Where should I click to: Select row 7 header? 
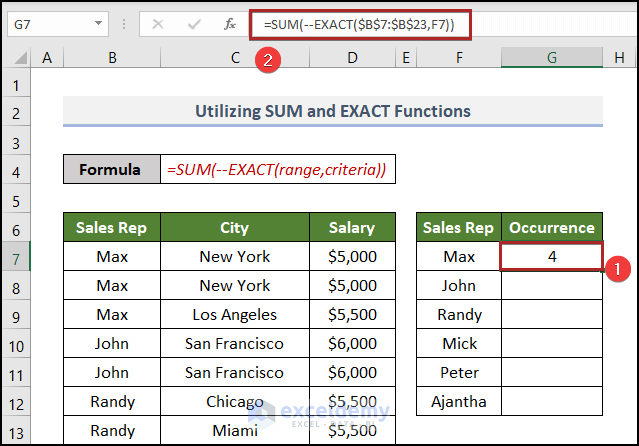pyautogui.click(x=15, y=256)
